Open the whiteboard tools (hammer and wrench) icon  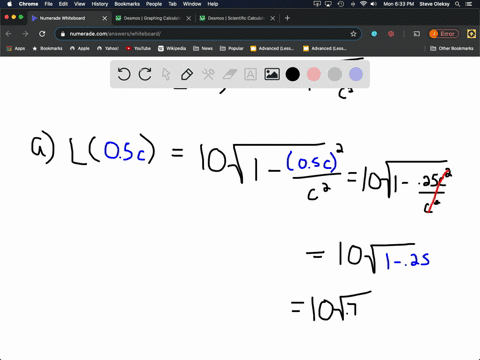pyautogui.click(x=208, y=74)
